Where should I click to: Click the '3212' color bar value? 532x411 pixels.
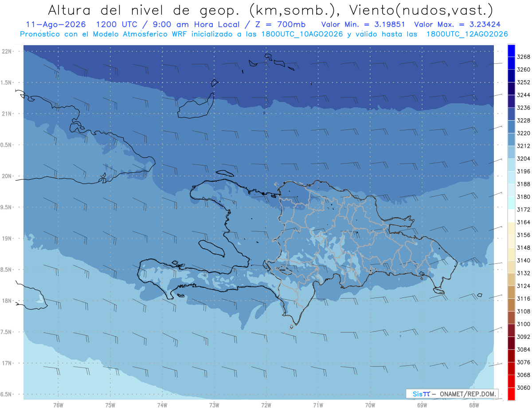(524, 146)
